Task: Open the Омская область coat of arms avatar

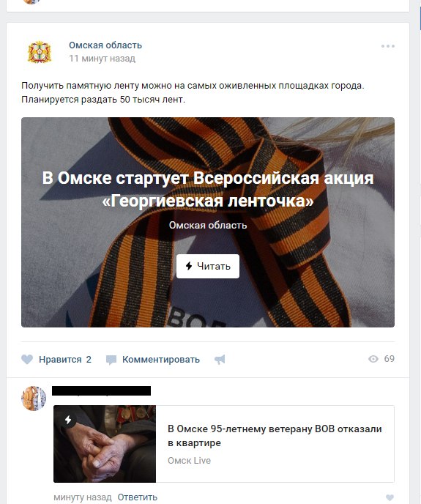Action: (40, 52)
